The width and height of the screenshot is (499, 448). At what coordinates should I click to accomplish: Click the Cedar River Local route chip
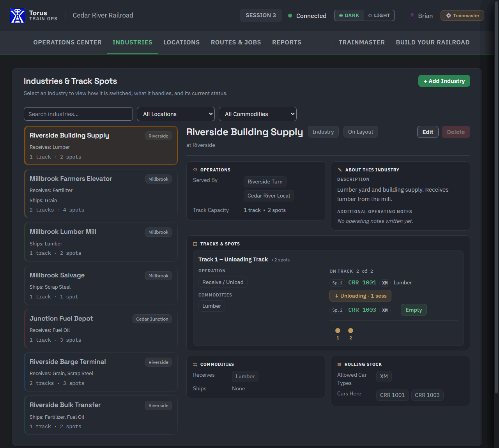(269, 196)
